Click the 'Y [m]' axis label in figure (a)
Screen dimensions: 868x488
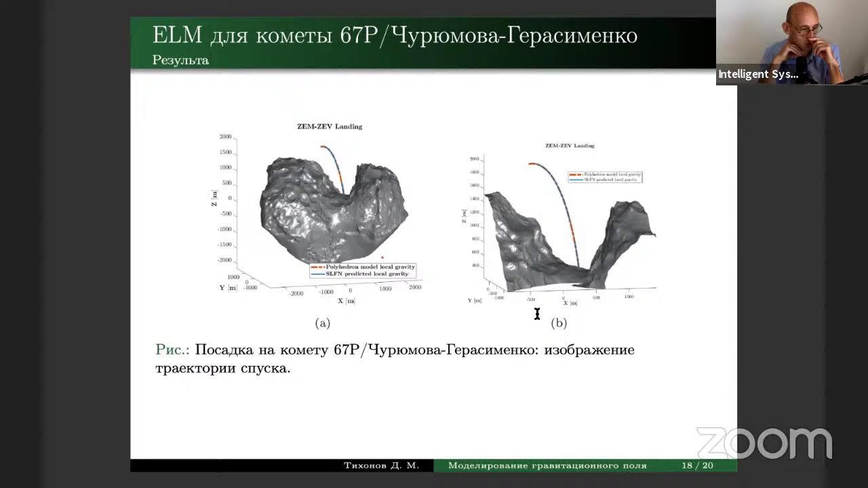(228, 287)
